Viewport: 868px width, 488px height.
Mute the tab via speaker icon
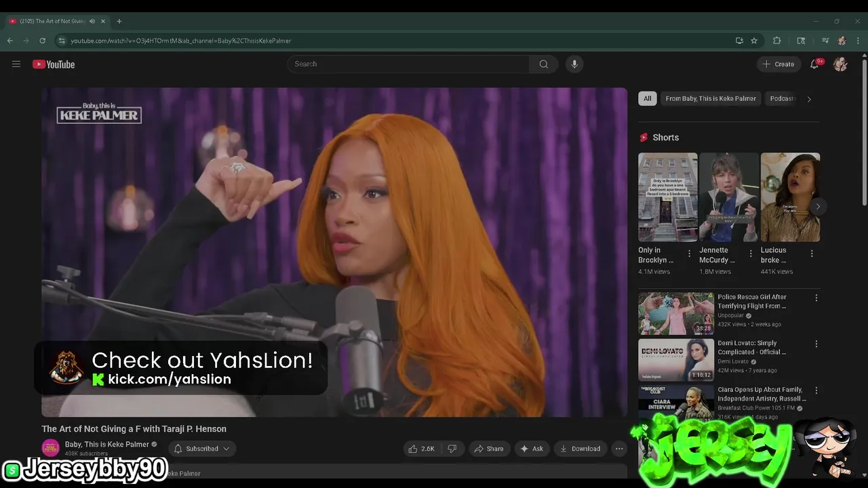click(x=92, y=21)
